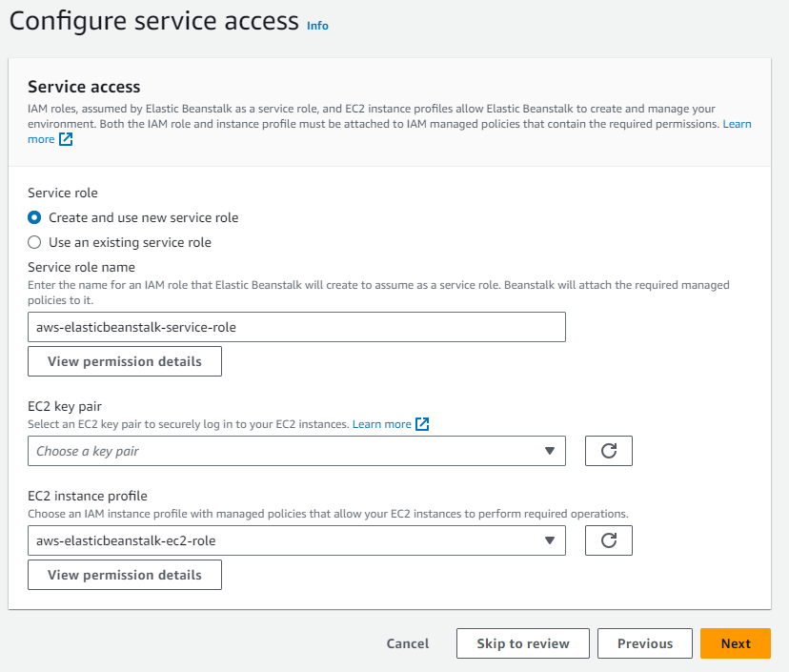
Task: Refresh the EC2 instance profile list
Action: 608,540
